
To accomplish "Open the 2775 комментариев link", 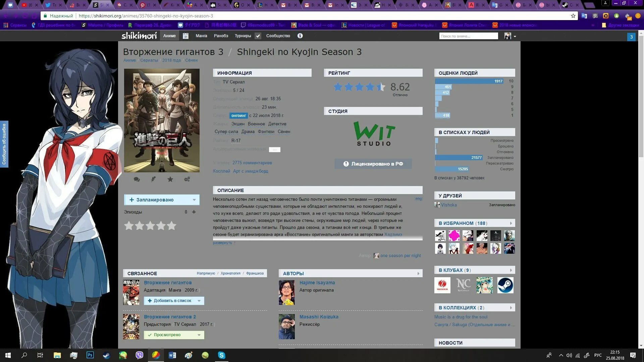I will click(252, 163).
